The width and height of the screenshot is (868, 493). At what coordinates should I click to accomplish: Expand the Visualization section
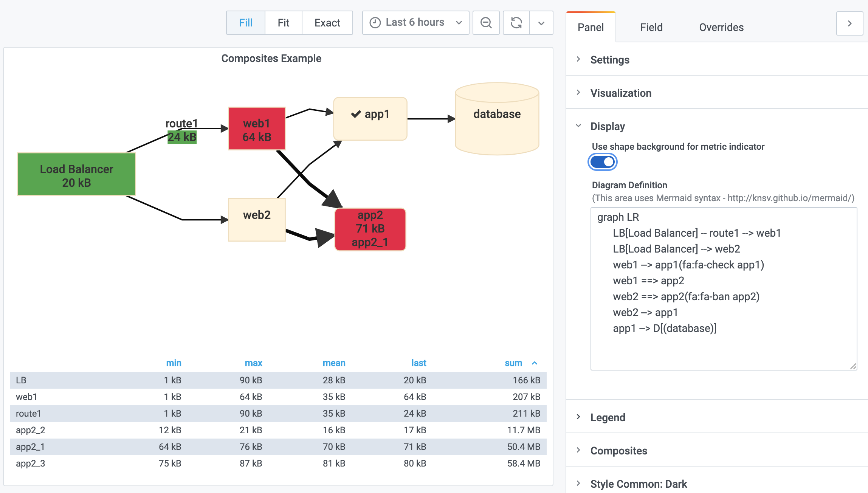coord(621,93)
